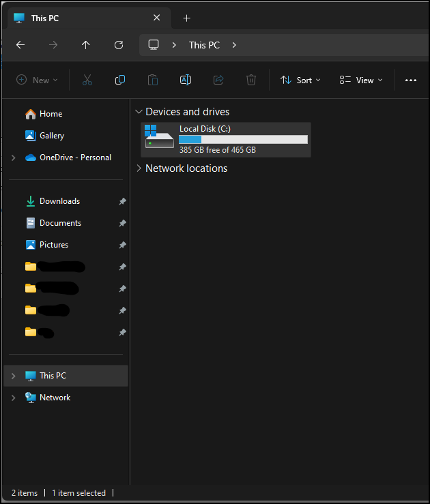
Task: Click the Paste clipboard icon
Action: pyautogui.click(x=153, y=80)
